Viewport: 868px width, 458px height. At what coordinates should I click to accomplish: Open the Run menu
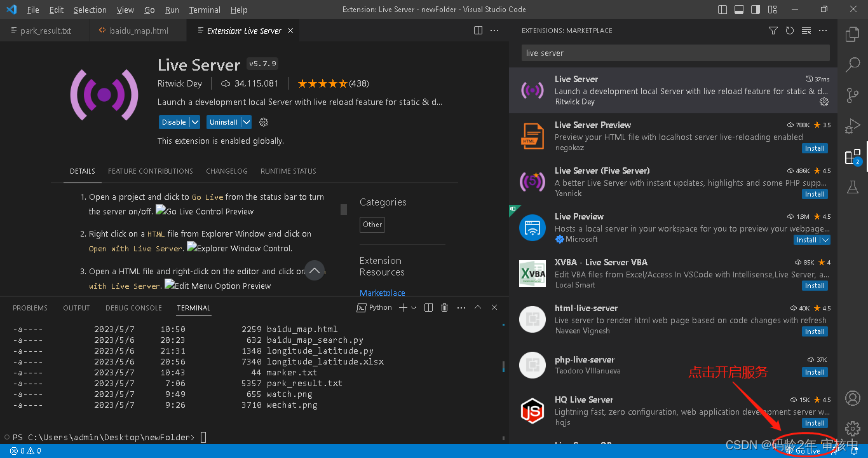tap(172, 10)
